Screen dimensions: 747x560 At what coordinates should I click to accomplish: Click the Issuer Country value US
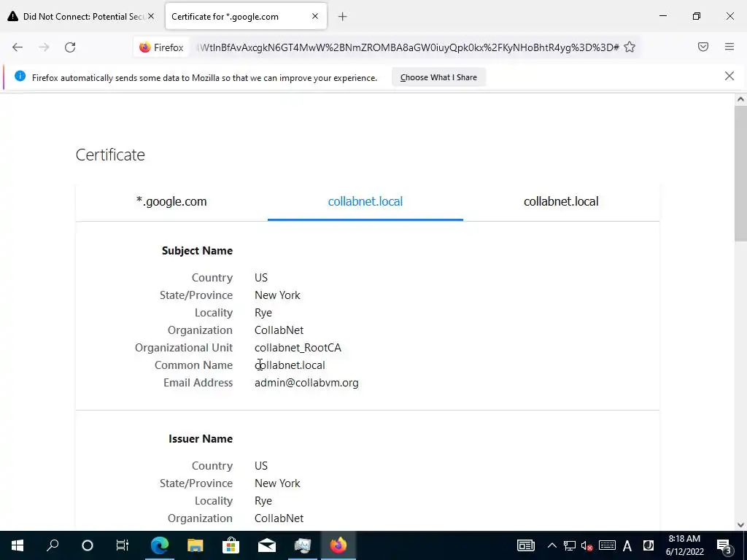pyautogui.click(x=261, y=466)
